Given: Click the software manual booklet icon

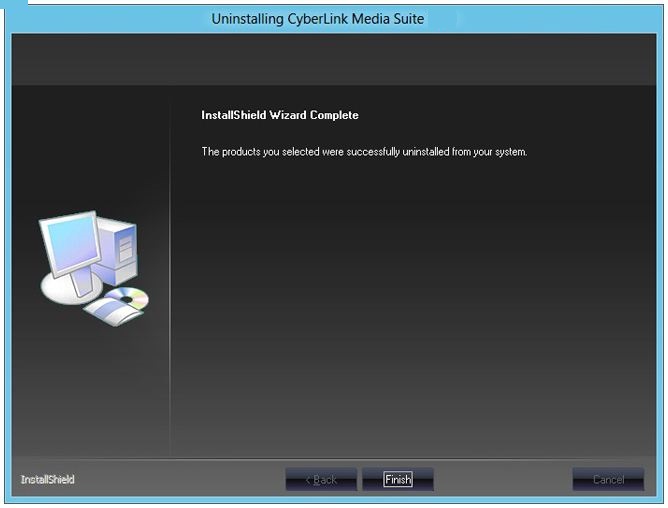Looking at the screenshot, I should (x=107, y=313).
